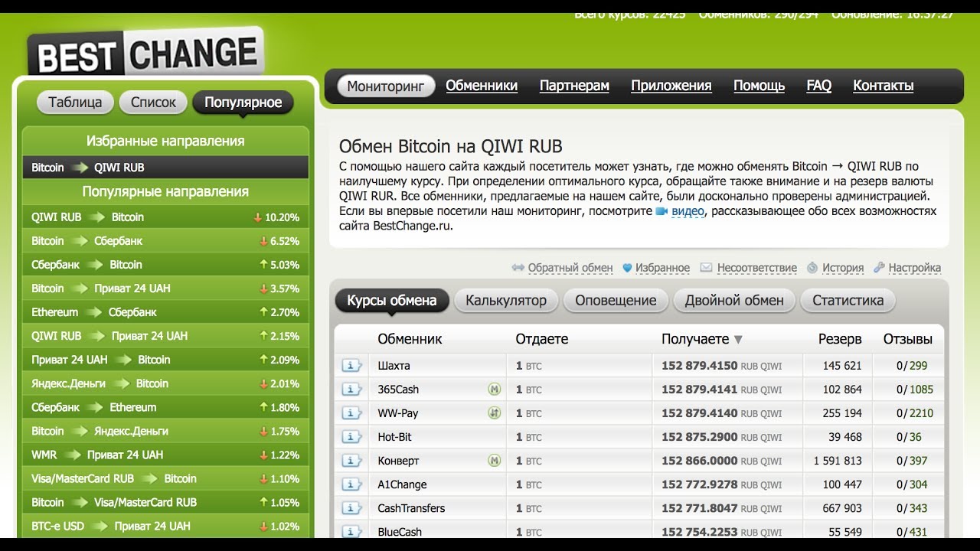980x551 pixels.
Task: Select QIWI RUB to Приват 24 UAH
Action: click(165, 336)
